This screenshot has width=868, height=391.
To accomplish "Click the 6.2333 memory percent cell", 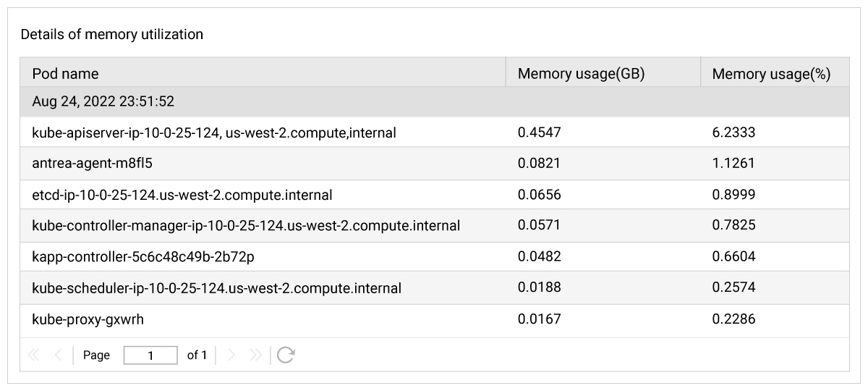I will [x=733, y=133].
